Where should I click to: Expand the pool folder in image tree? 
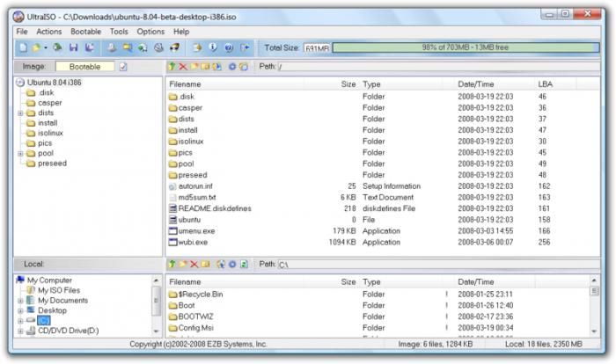pos(20,154)
